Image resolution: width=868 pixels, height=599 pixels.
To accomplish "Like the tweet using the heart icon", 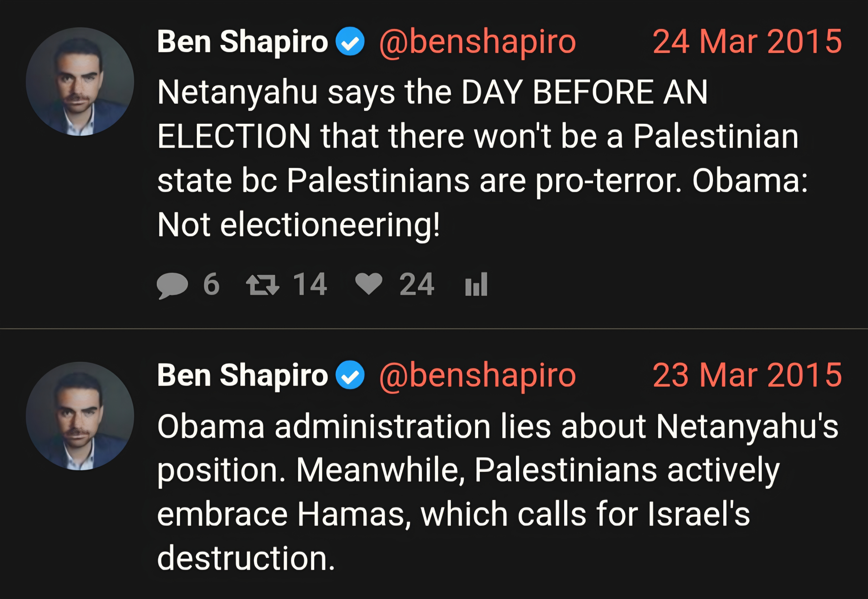I will pos(369,284).
